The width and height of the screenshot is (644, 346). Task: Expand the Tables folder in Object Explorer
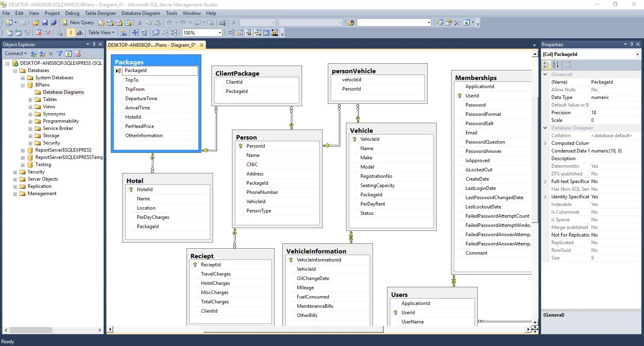coord(30,100)
